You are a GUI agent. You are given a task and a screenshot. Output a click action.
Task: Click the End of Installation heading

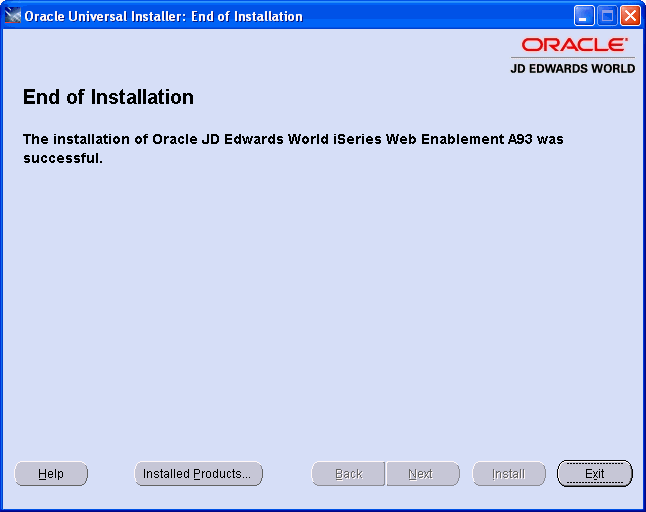(108, 97)
